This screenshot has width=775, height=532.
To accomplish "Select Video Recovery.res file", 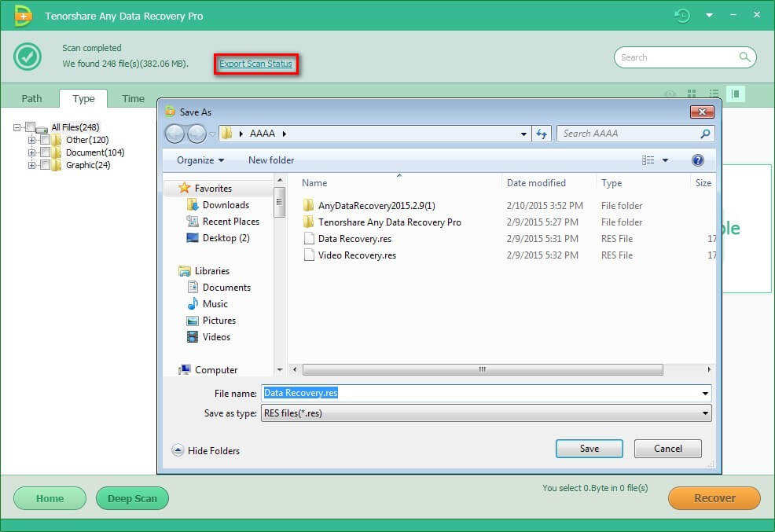I will pos(357,255).
